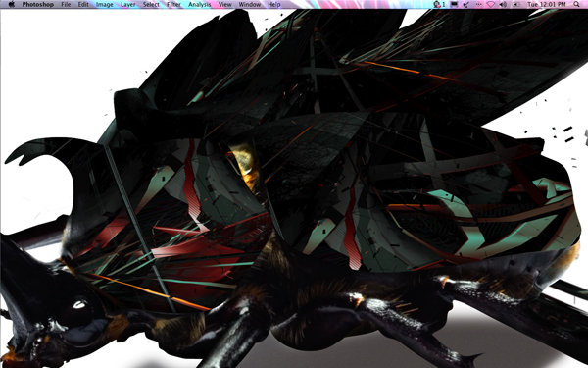Click the phone sync status icon
Image resolution: width=588 pixels, height=368 pixels.
click(x=466, y=4)
